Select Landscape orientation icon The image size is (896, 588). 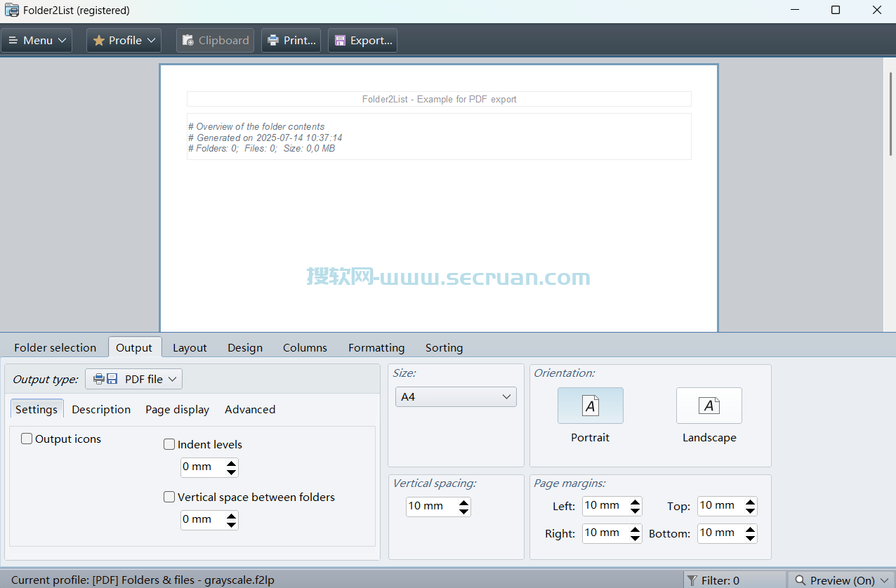(709, 406)
